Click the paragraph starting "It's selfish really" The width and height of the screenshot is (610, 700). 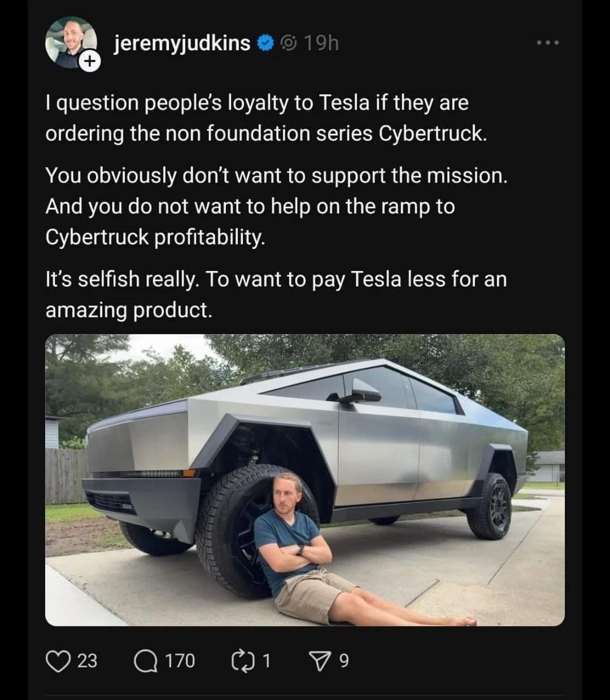point(276,294)
